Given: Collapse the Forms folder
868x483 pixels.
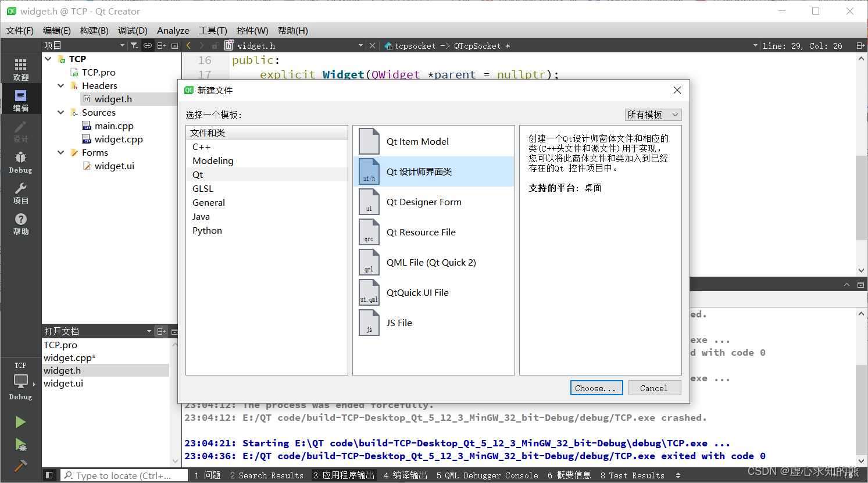Looking at the screenshot, I should pyautogui.click(x=61, y=152).
